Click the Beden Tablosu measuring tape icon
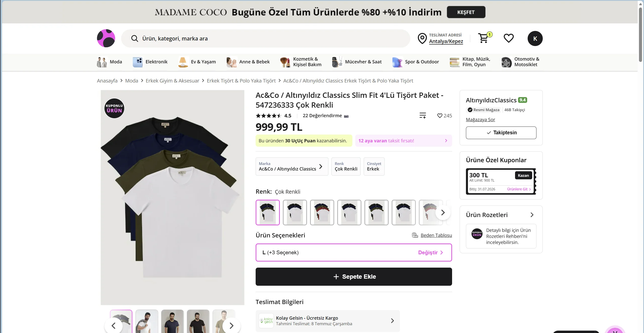This screenshot has height=333, width=644. pyautogui.click(x=415, y=235)
